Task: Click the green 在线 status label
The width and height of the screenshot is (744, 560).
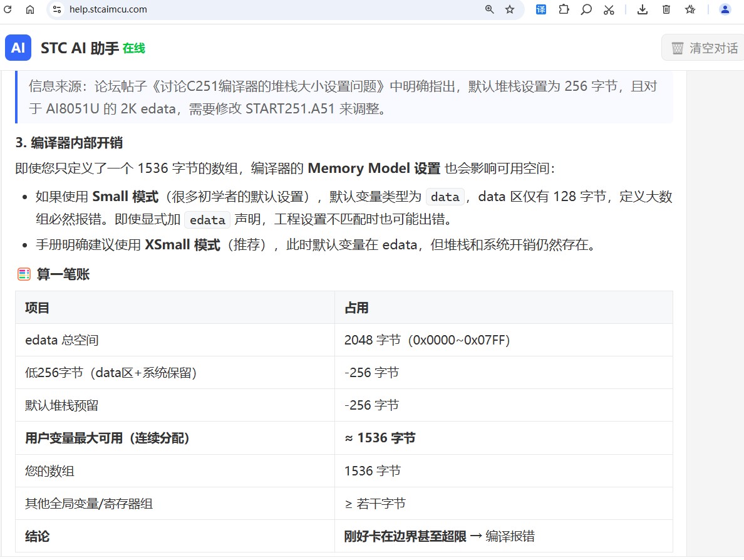Action: click(x=134, y=48)
